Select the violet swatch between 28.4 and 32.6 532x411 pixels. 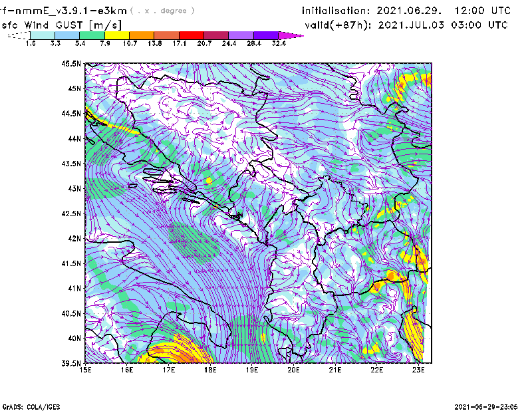click(x=265, y=35)
